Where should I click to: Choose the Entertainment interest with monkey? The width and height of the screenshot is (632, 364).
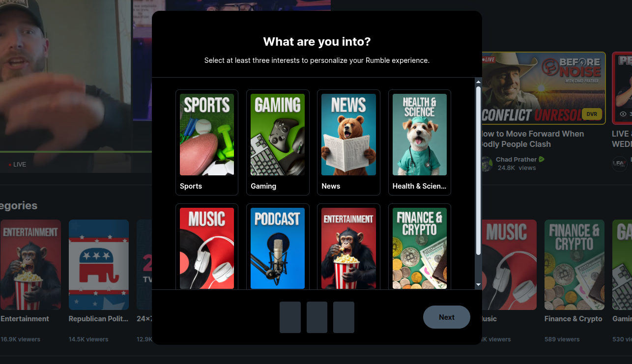click(348, 247)
